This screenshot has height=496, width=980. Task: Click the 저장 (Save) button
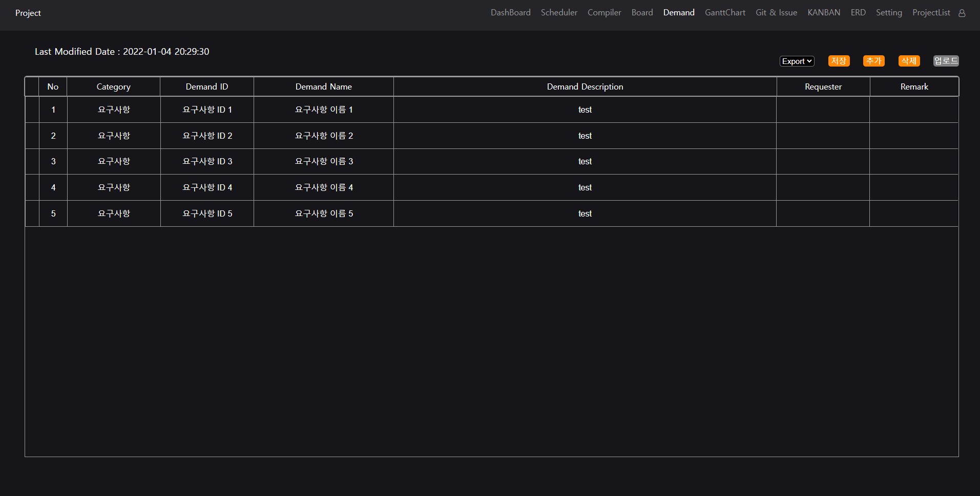point(839,60)
